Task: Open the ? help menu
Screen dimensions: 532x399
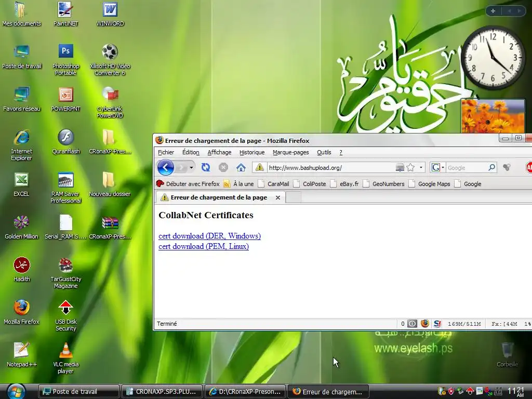Action: click(x=341, y=152)
